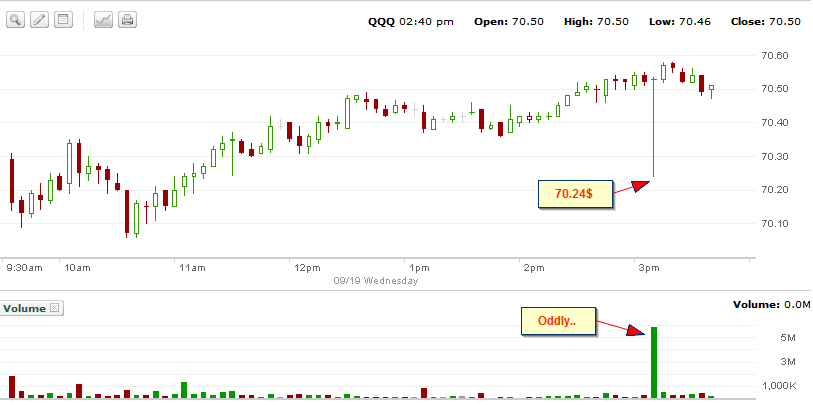Click the 9:30am time axis label
Viewport: 813px width, 405px height.
click(24, 268)
